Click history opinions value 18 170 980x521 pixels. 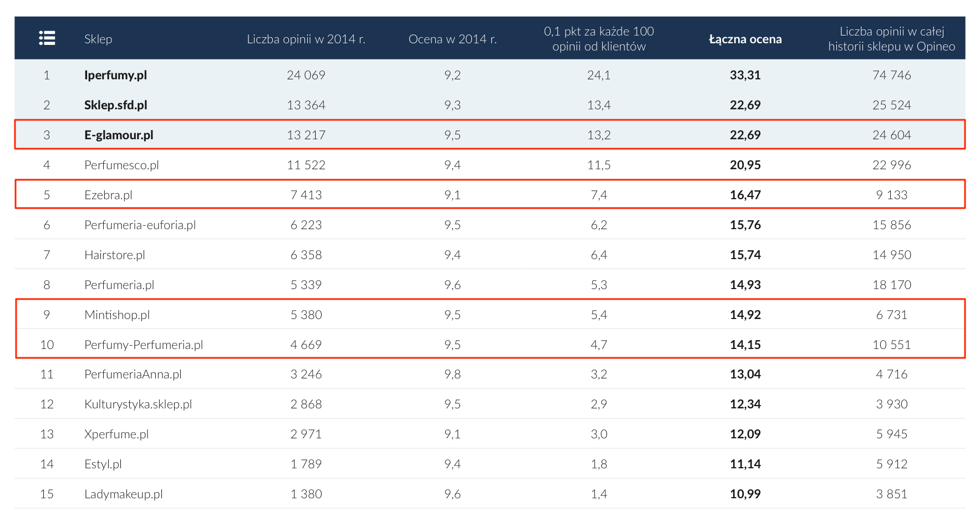click(x=892, y=285)
